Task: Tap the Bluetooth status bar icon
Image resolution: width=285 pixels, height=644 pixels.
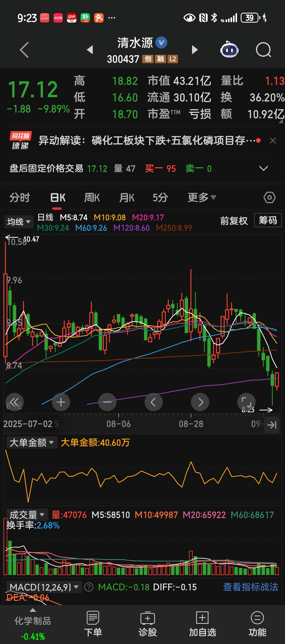Action: 214,18
